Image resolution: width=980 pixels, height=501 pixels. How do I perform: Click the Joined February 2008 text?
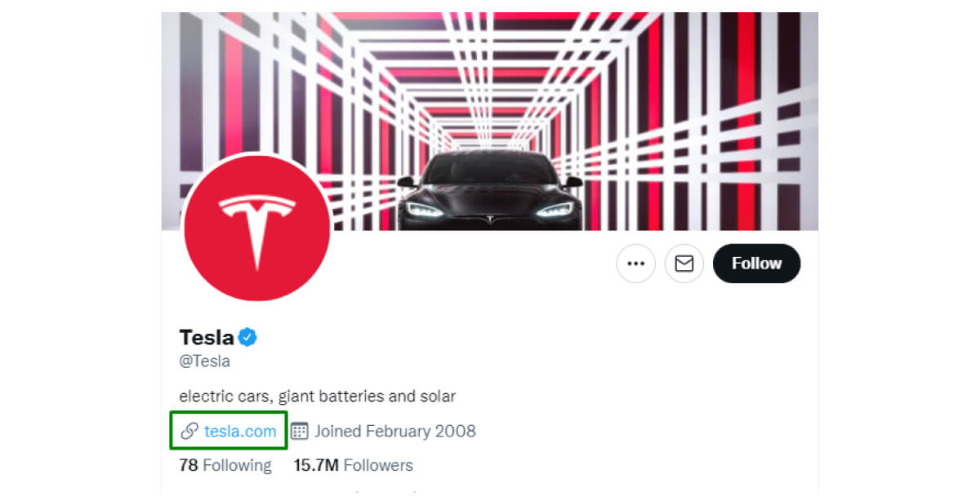[x=394, y=431]
